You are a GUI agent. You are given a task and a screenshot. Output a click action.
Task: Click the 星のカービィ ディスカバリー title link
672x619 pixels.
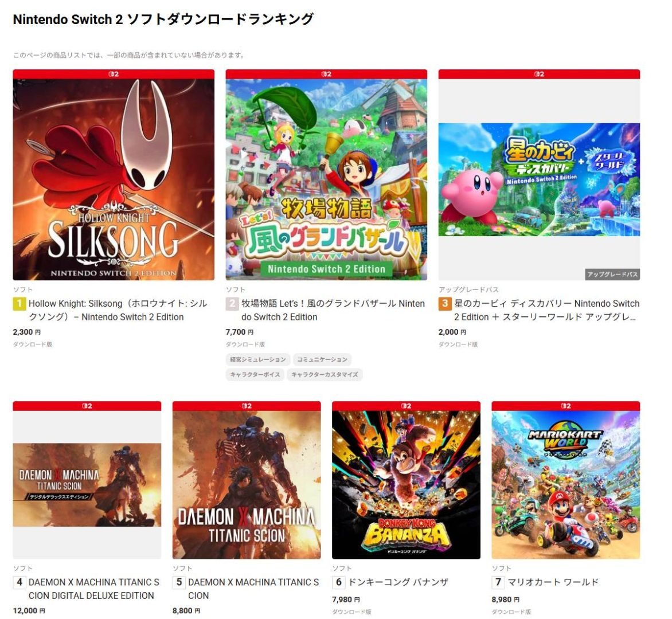[x=546, y=310]
